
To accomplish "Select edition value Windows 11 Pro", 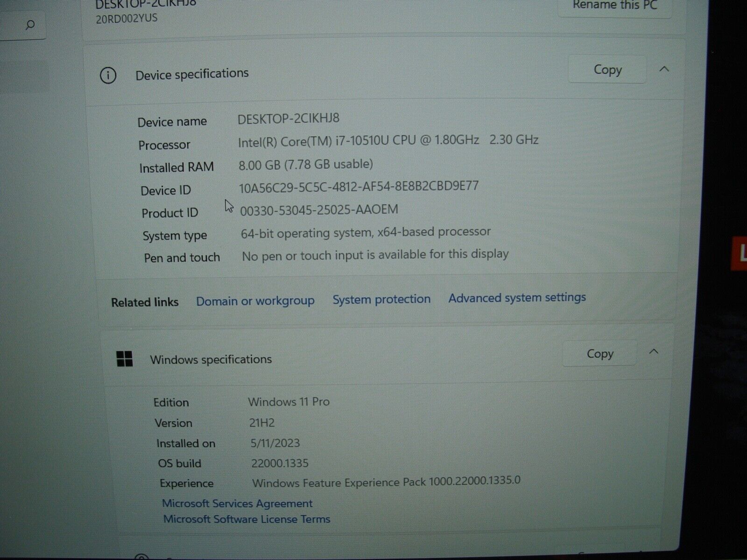I will click(x=289, y=402).
